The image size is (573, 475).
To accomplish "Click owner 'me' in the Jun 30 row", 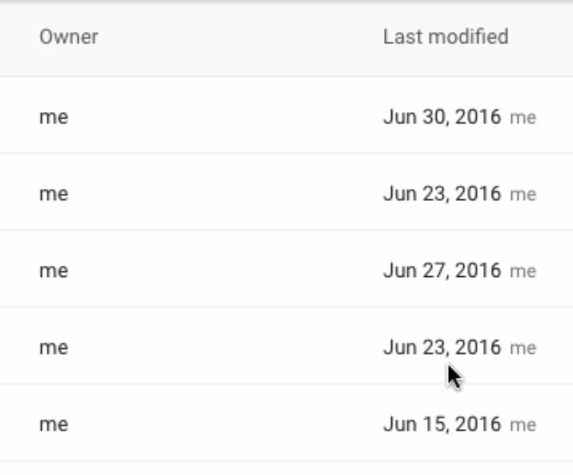I will [x=54, y=118].
